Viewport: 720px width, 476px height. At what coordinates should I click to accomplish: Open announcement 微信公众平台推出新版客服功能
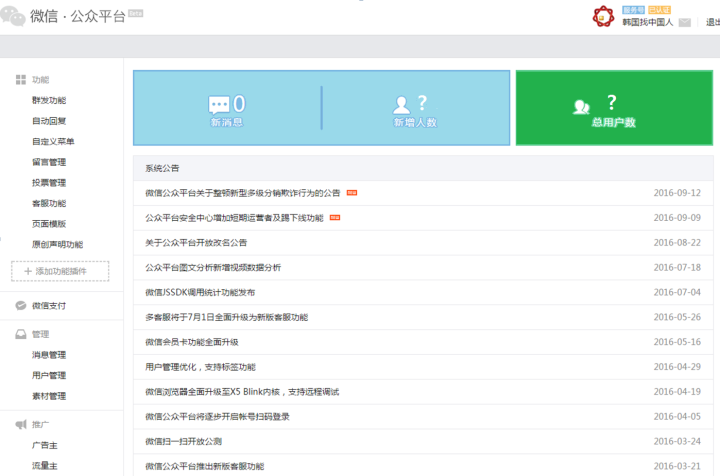click(x=205, y=466)
